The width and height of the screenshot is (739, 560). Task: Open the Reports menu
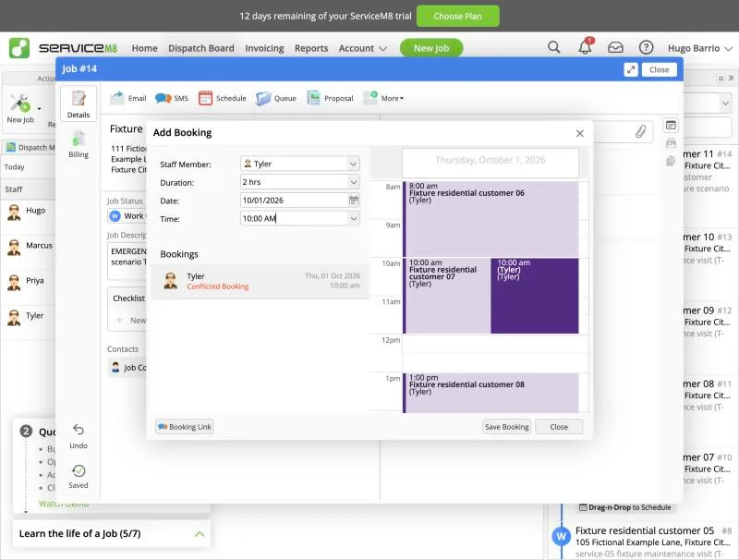tap(311, 48)
